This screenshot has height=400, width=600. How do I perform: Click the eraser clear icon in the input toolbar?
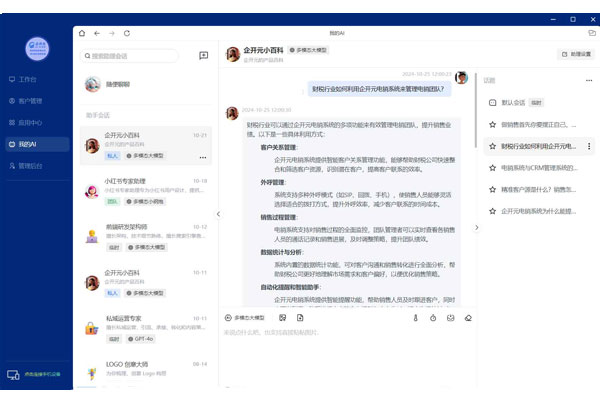pos(468,318)
